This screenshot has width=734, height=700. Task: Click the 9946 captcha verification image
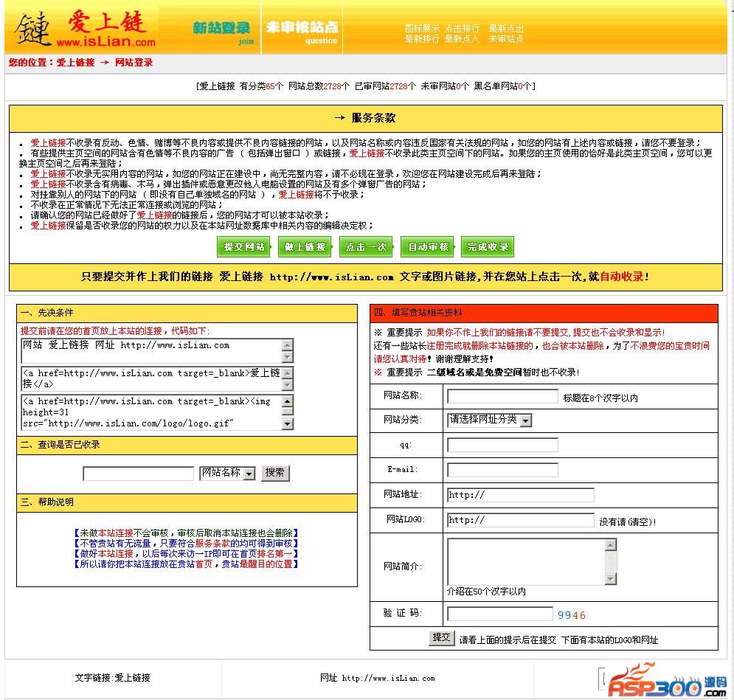[x=571, y=615]
